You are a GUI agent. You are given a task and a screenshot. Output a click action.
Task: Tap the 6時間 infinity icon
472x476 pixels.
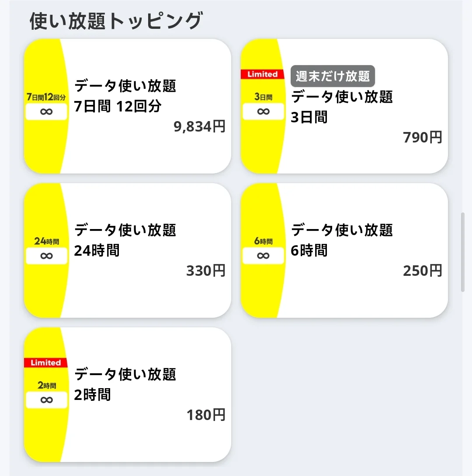[263, 256]
